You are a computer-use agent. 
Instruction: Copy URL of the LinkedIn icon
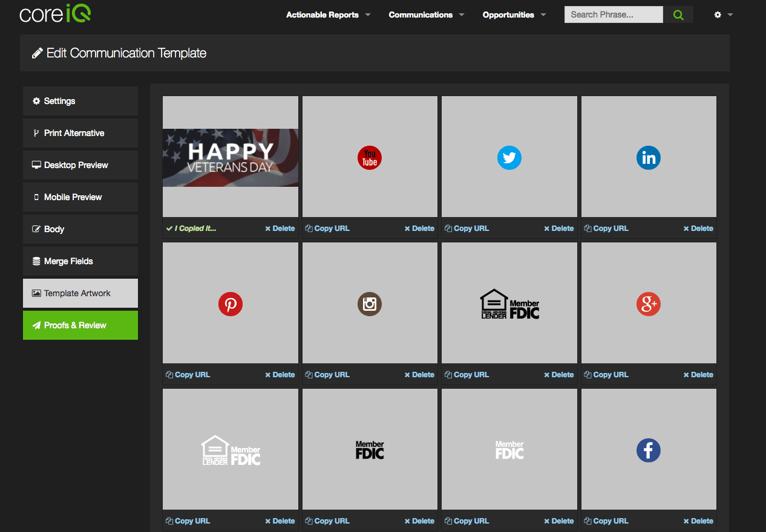(606, 229)
